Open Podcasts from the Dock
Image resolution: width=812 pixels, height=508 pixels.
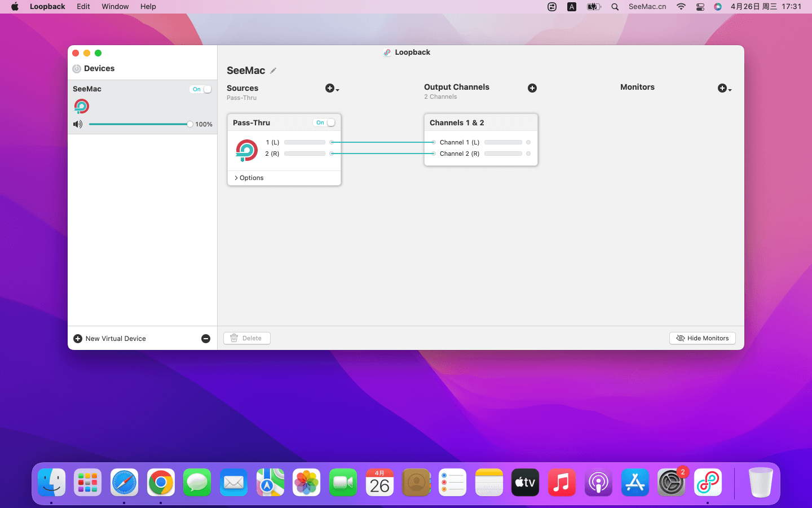click(x=598, y=483)
